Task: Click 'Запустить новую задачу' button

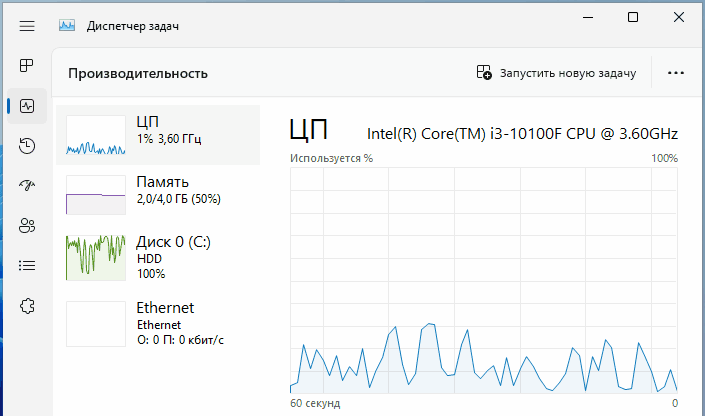Action: 556,73
